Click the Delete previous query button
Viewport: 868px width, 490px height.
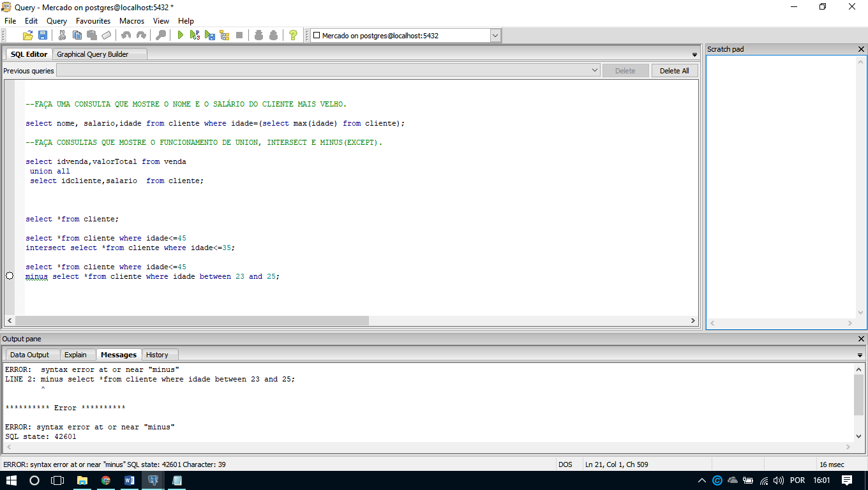[625, 71]
